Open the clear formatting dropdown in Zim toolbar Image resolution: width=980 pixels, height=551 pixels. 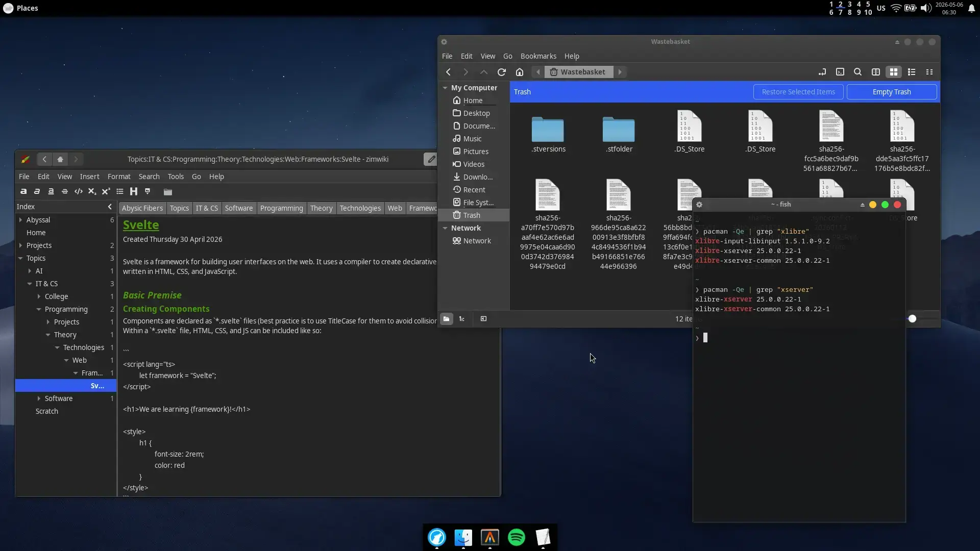coord(148,191)
